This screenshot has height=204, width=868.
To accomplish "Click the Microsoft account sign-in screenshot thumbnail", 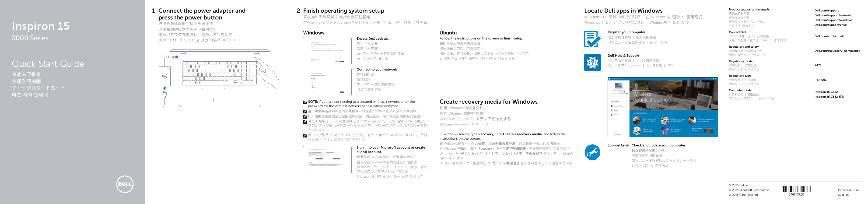I will coord(328,160).
